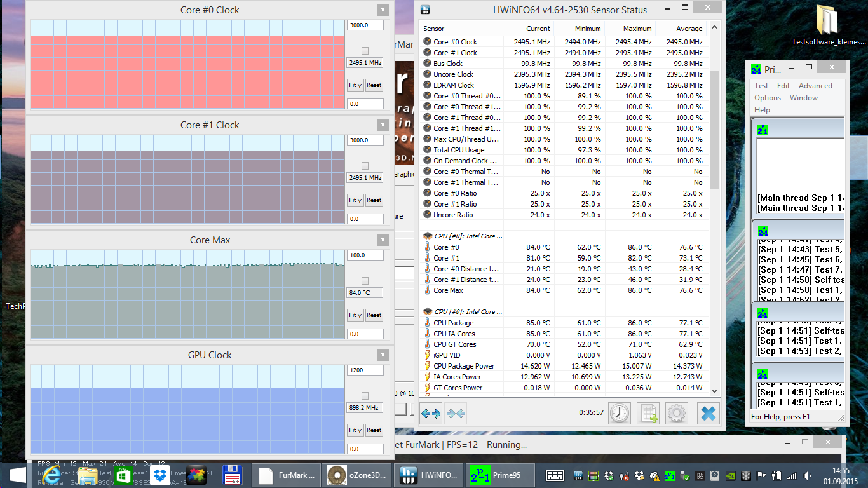Open File Explorer from the taskbar
This screenshot has width=868, height=488.
coord(88,475)
